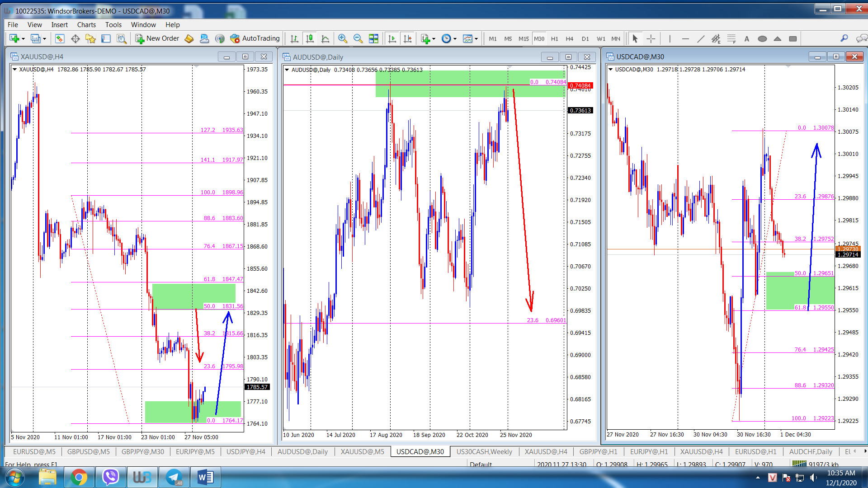
Task: Open Microsoft Word from the taskbar
Action: coord(205,477)
